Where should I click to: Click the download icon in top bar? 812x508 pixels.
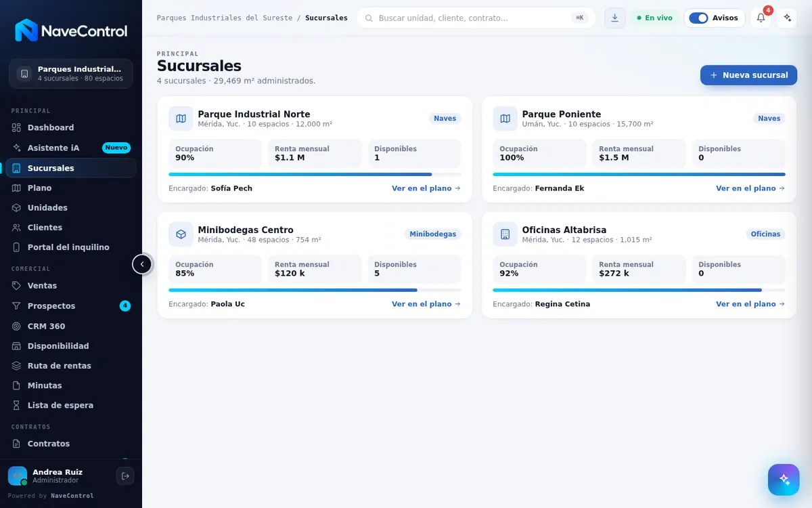click(x=614, y=18)
